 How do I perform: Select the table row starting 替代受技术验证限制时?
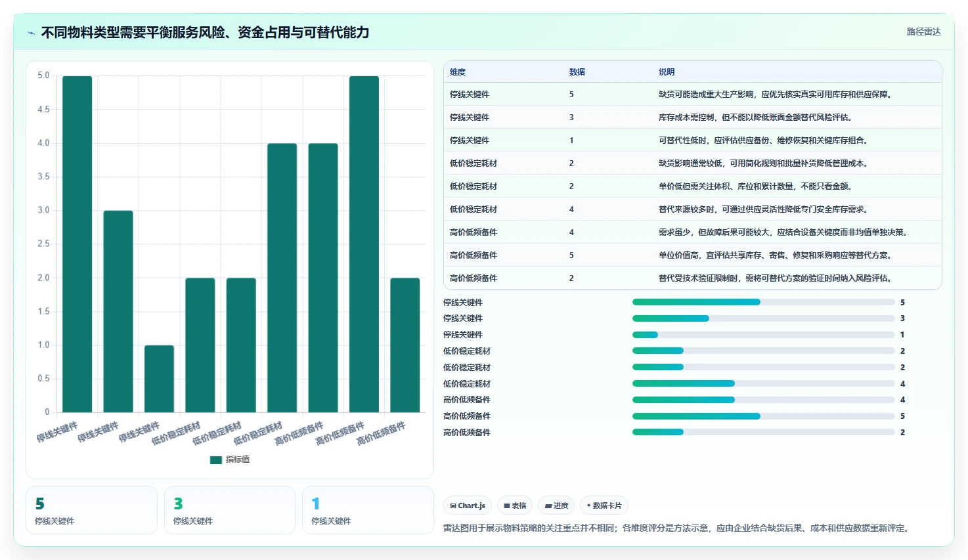tap(693, 278)
